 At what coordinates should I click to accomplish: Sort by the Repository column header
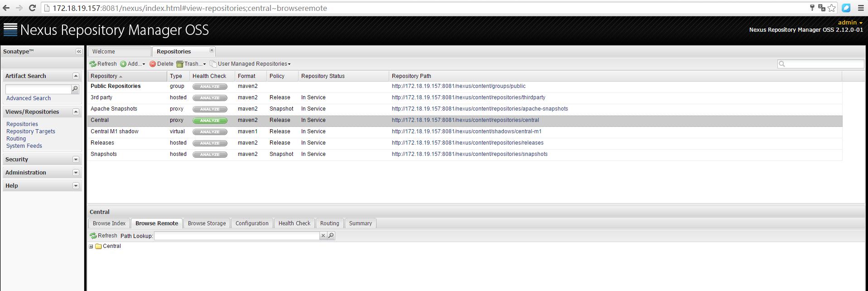click(127, 76)
